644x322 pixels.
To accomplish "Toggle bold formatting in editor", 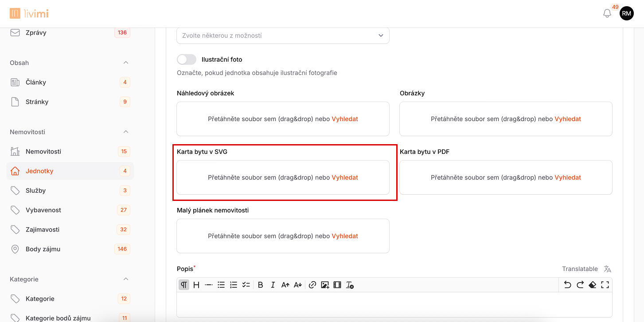I will (x=261, y=285).
